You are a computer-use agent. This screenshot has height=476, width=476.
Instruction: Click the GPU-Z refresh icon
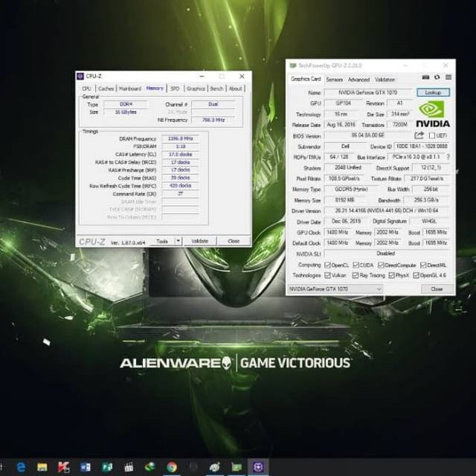(x=437, y=77)
